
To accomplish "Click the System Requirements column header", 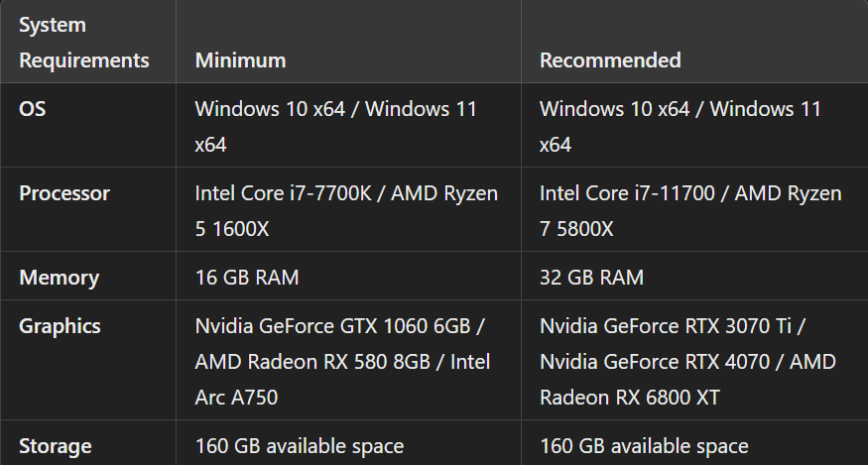I will coord(83,42).
